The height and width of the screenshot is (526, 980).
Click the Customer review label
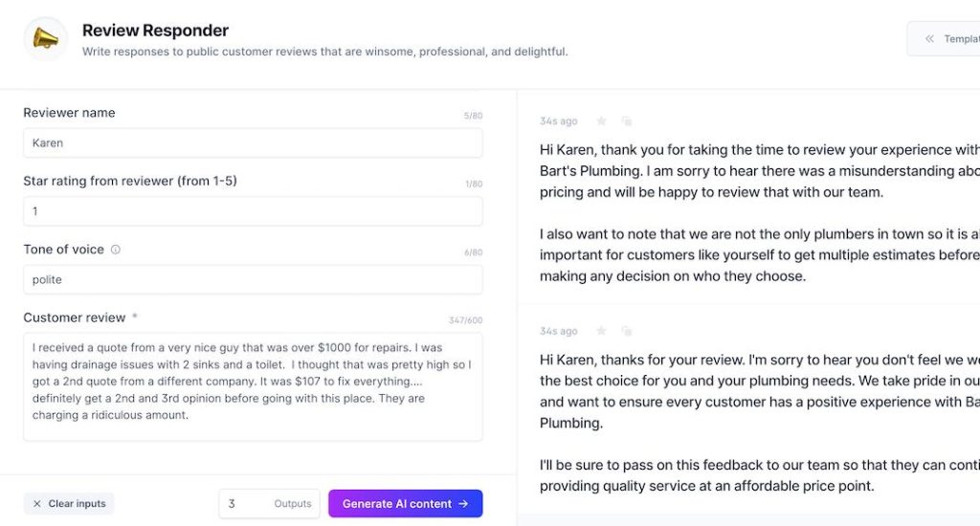(75, 318)
